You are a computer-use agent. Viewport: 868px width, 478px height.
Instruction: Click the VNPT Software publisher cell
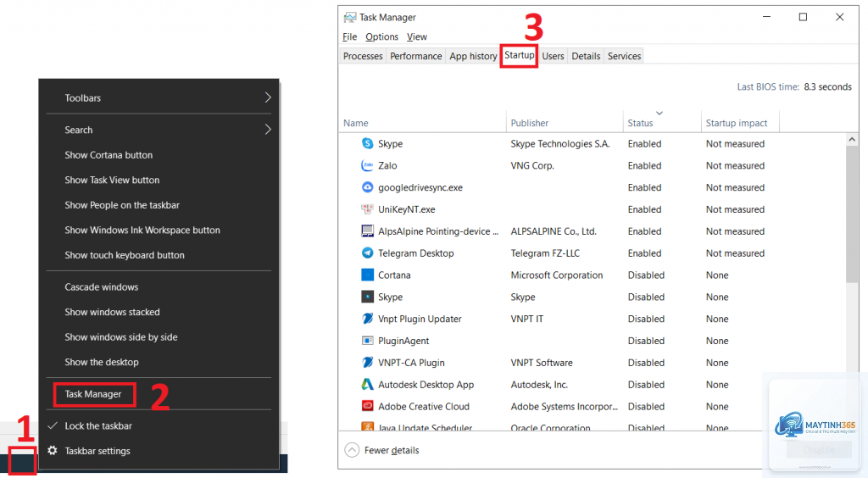pos(542,363)
